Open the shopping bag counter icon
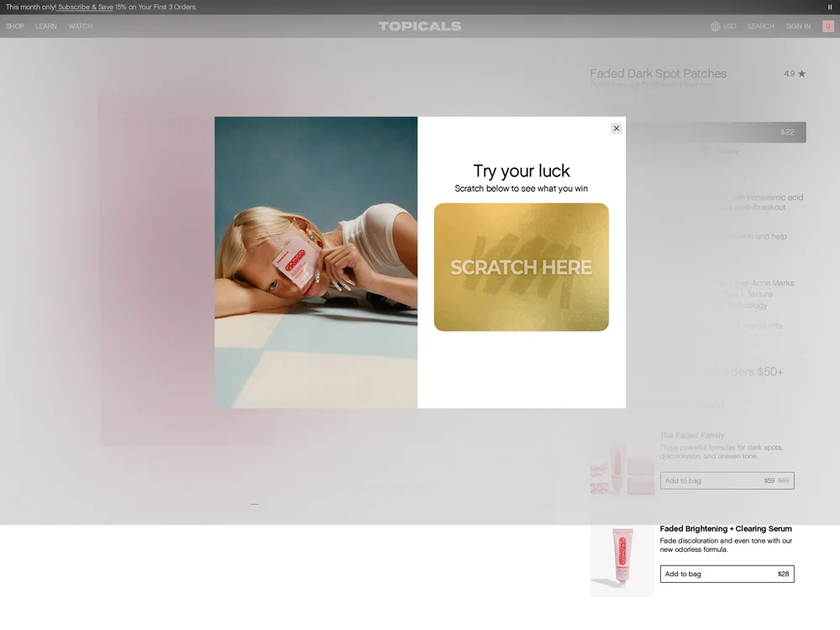This screenshot has height=630, width=840. pos(828,26)
